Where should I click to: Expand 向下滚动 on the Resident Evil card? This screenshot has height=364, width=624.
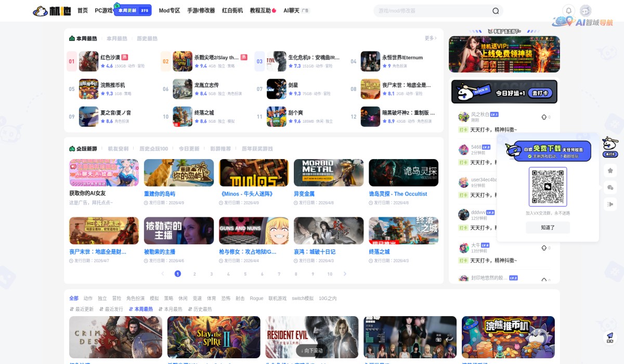pos(311,350)
